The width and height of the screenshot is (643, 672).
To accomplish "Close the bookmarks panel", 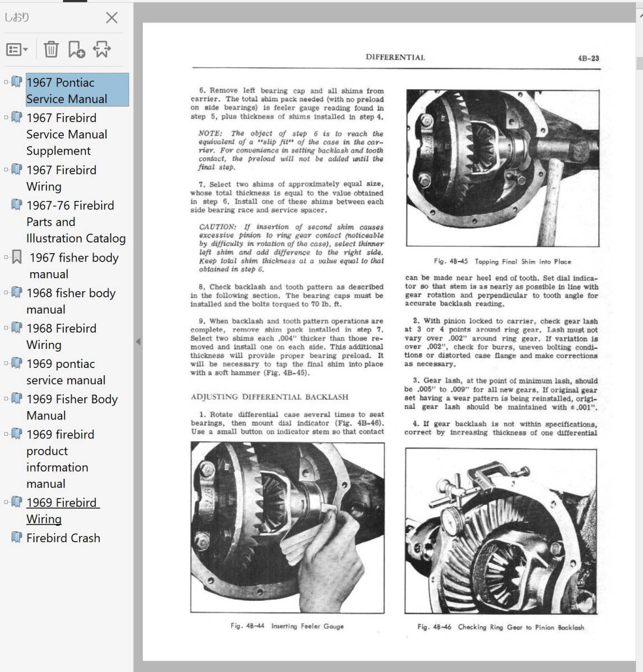I will click(x=111, y=17).
